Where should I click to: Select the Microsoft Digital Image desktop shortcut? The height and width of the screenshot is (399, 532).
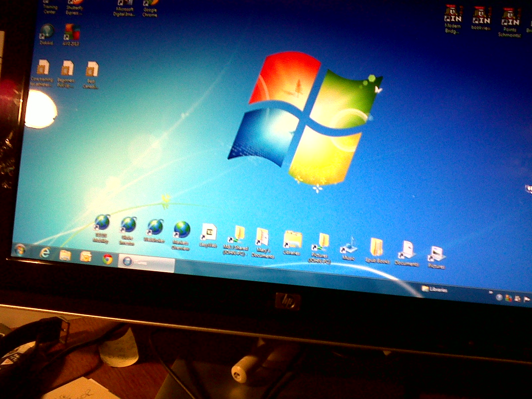[x=124, y=7]
